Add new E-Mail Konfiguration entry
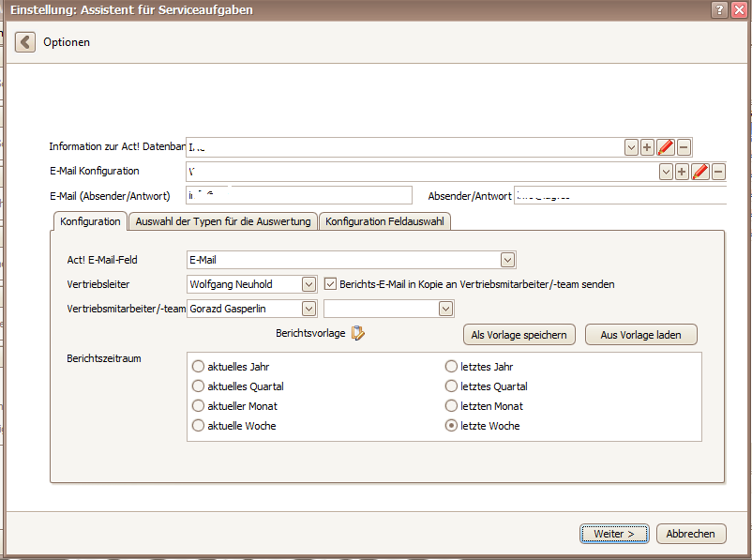Screen dimensions: 752x560 pyautogui.click(x=682, y=172)
